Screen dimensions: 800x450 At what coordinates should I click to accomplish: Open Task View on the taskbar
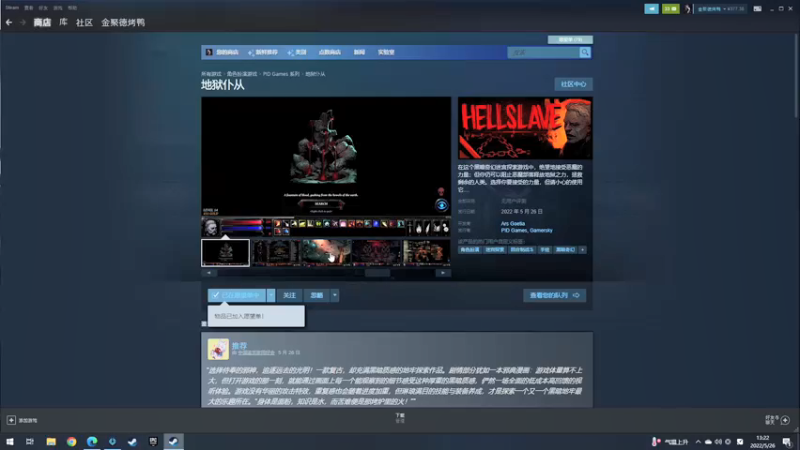[30, 441]
